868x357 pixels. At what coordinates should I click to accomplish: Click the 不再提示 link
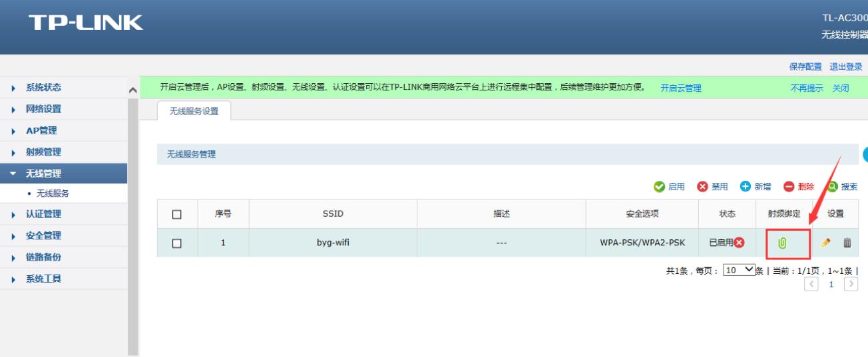point(807,88)
